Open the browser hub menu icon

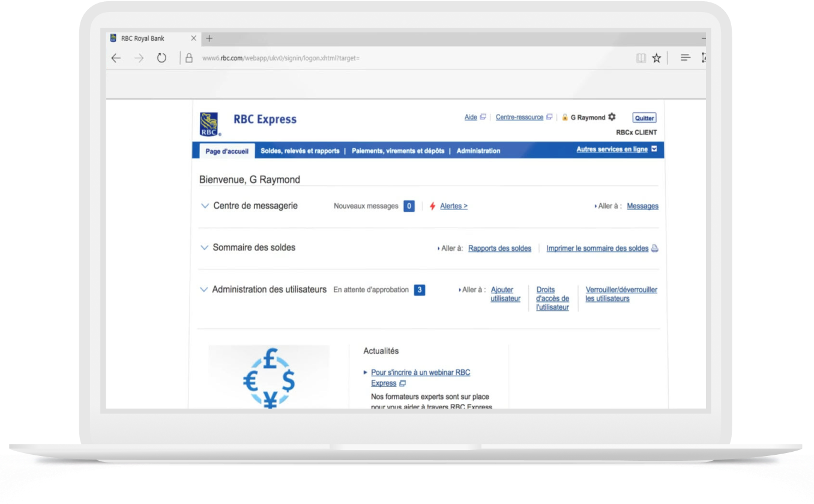pyautogui.click(x=685, y=58)
